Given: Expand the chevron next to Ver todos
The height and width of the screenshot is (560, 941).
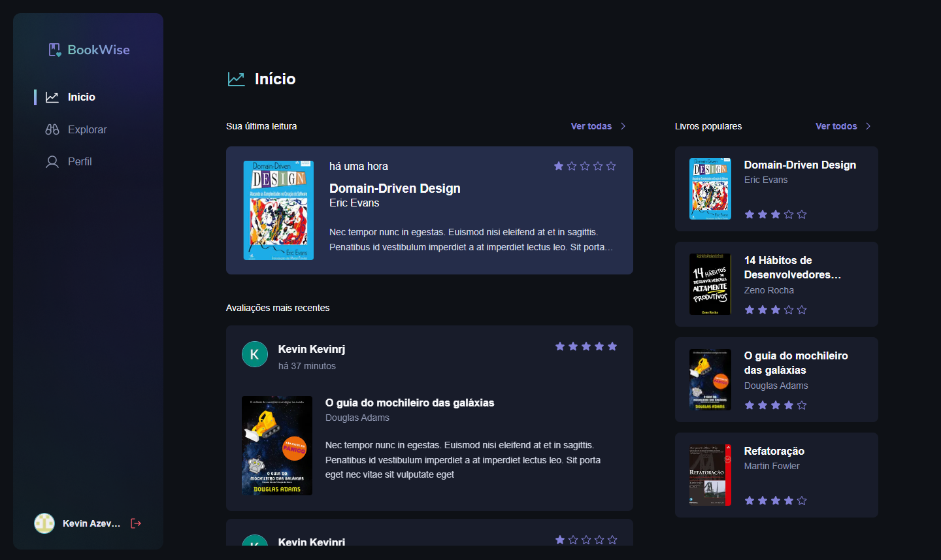Looking at the screenshot, I should coord(867,125).
